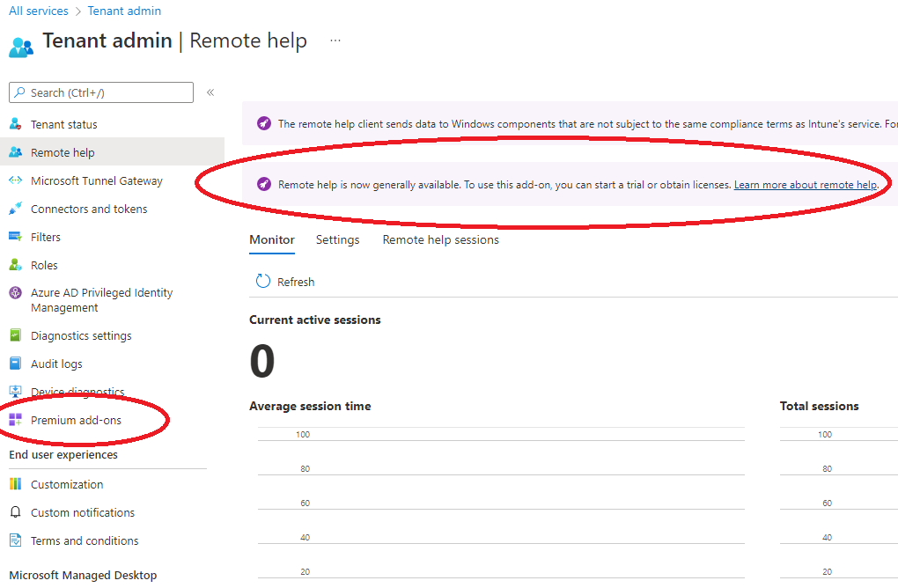Click the Tenant admin people icon in header
898x588 pixels.
tap(21, 47)
